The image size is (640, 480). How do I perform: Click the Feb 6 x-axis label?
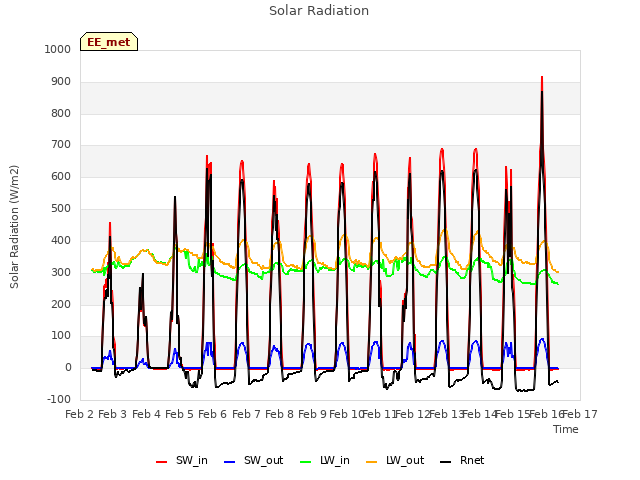pyautogui.click(x=213, y=414)
